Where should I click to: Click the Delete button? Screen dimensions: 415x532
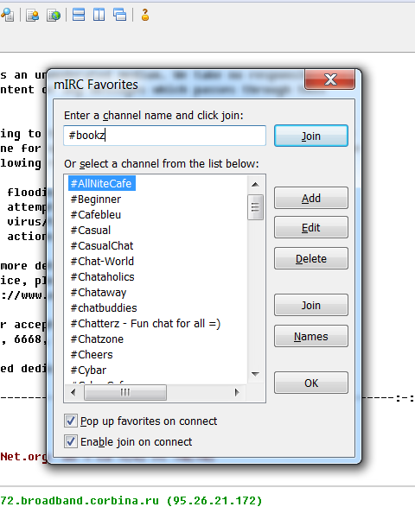[x=311, y=258]
